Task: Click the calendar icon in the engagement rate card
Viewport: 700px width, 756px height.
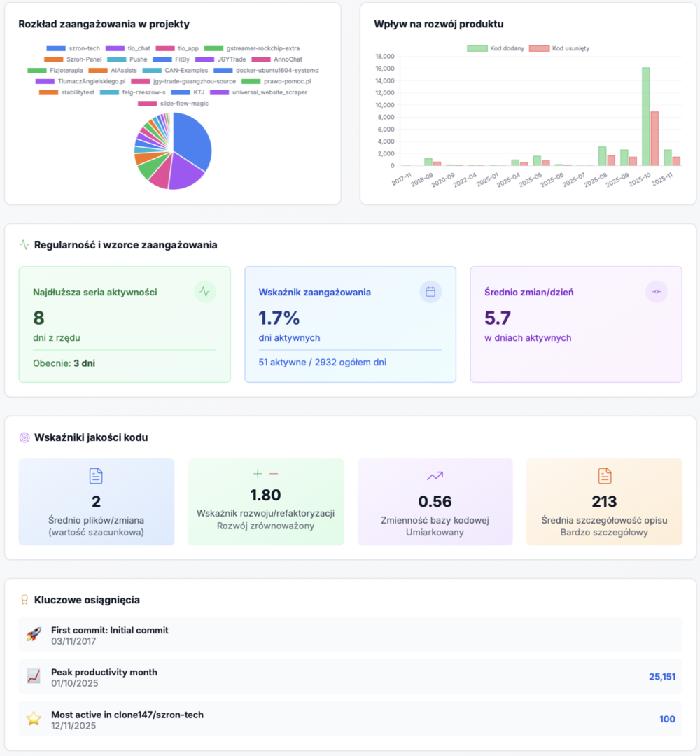Action: (430, 292)
